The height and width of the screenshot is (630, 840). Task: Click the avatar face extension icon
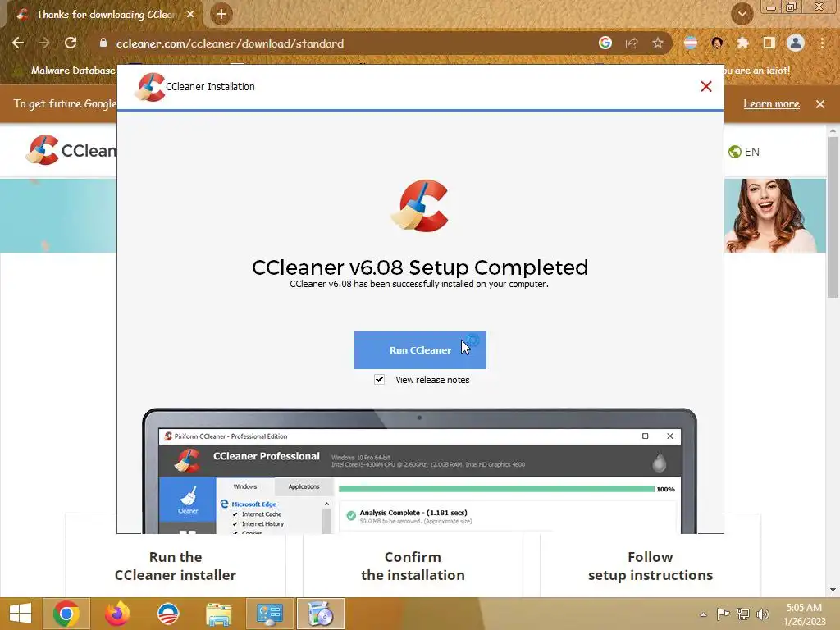[x=717, y=43]
